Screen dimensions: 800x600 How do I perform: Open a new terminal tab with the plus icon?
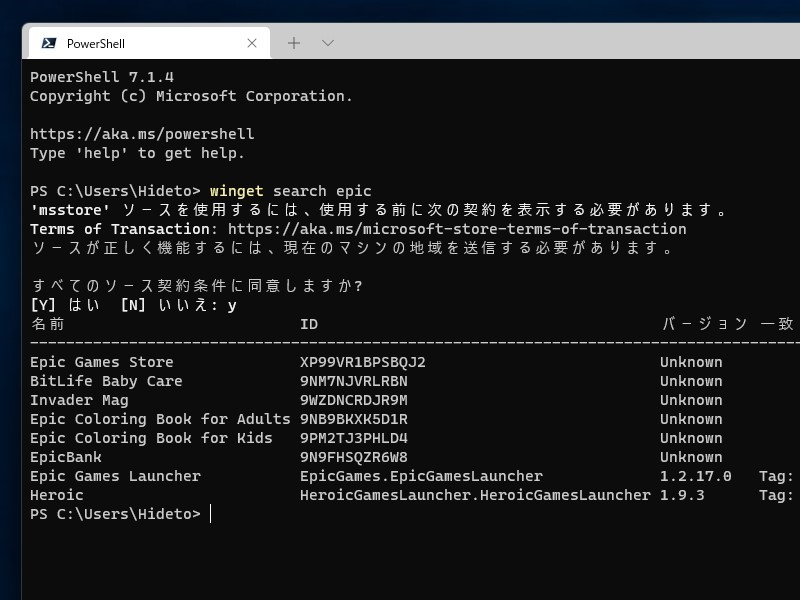tap(294, 43)
